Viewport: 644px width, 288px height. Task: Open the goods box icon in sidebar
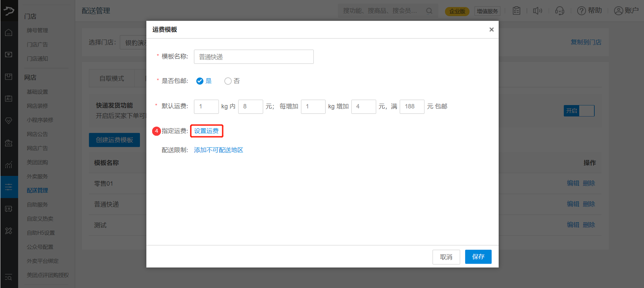pyautogui.click(x=9, y=77)
